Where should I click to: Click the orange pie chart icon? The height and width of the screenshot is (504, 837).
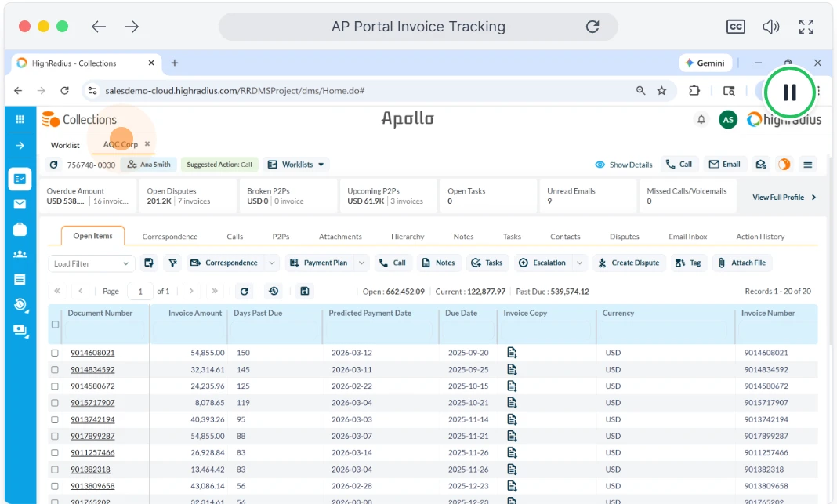[784, 165]
